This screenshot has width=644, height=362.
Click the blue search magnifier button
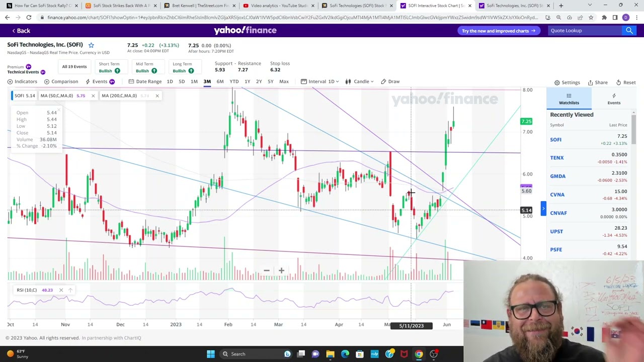click(629, 31)
